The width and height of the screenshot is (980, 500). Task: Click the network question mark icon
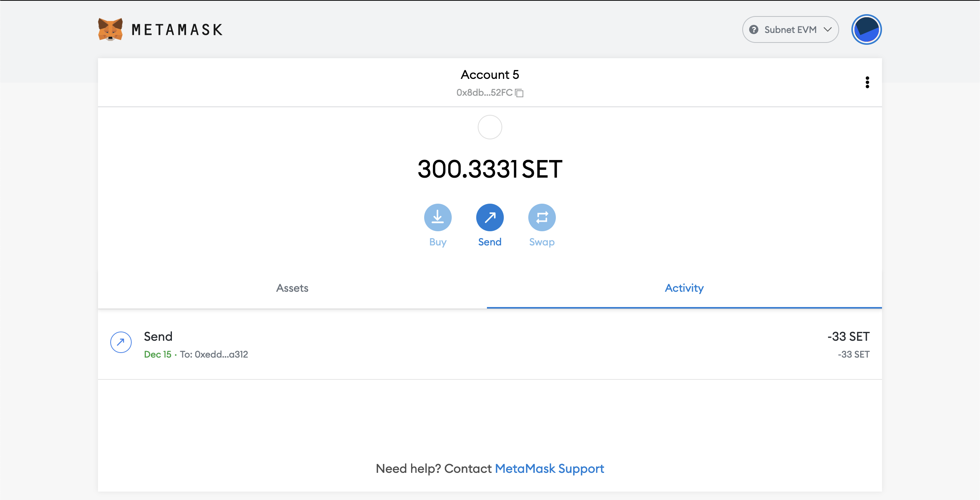(x=754, y=29)
